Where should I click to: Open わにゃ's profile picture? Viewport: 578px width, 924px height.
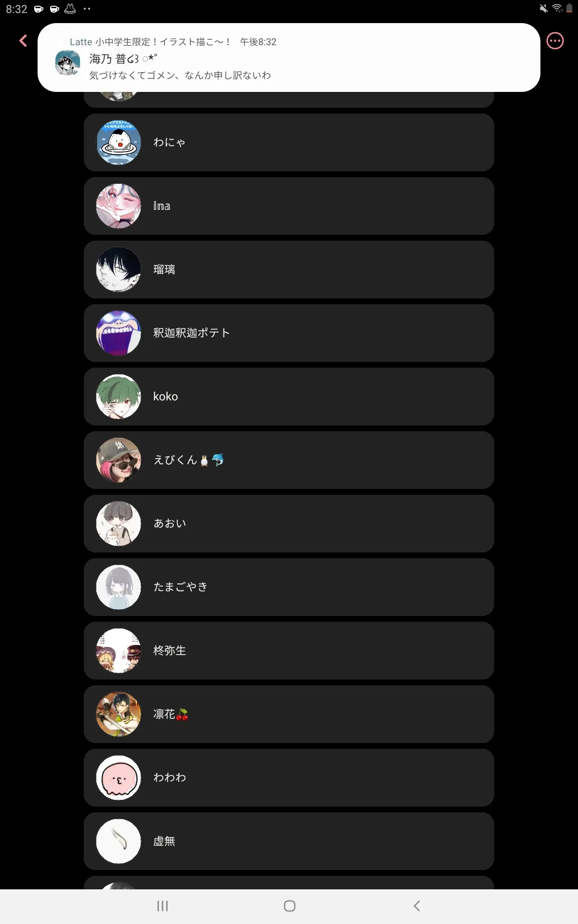(x=118, y=142)
